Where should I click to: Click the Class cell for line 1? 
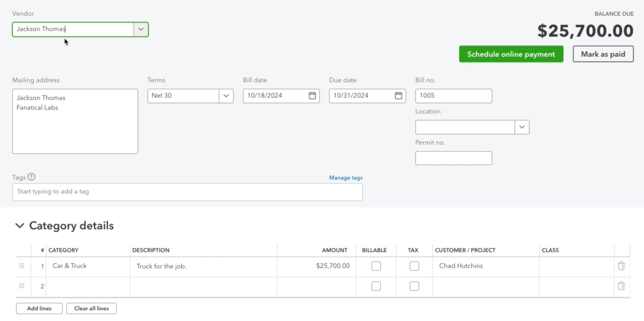click(577, 266)
